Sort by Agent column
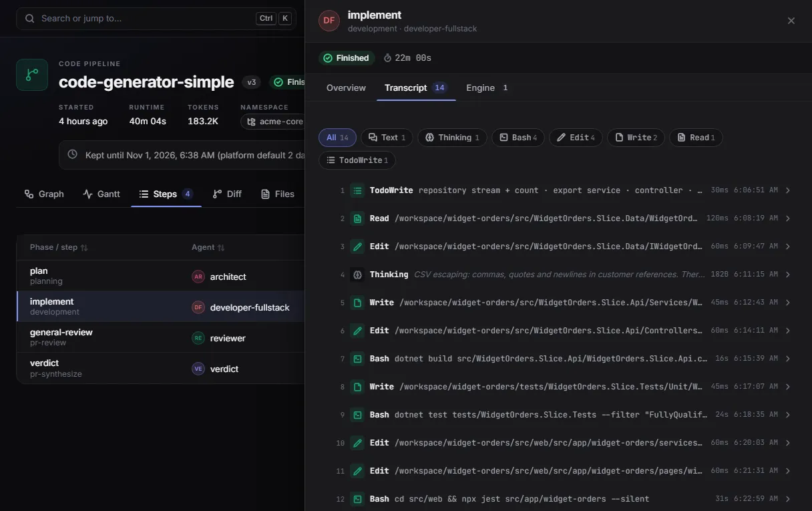This screenshot has height=511, width=812. tap(208, 247)
